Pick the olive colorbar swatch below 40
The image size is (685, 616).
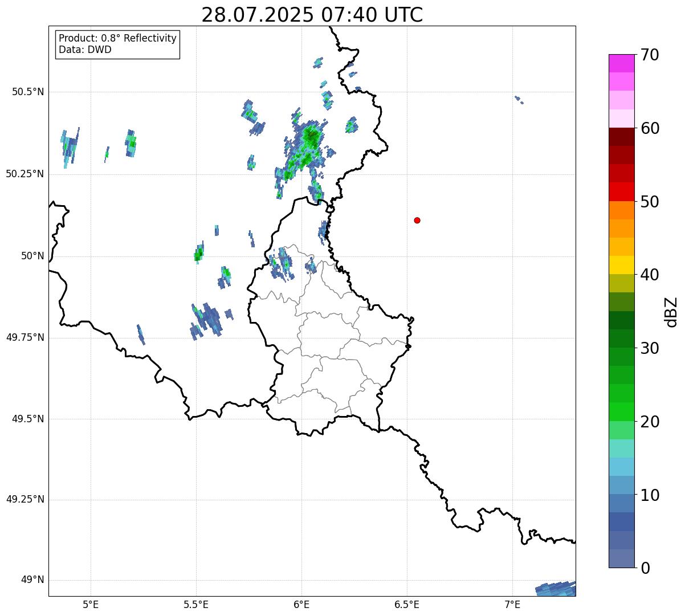click(x=621, y=283)
